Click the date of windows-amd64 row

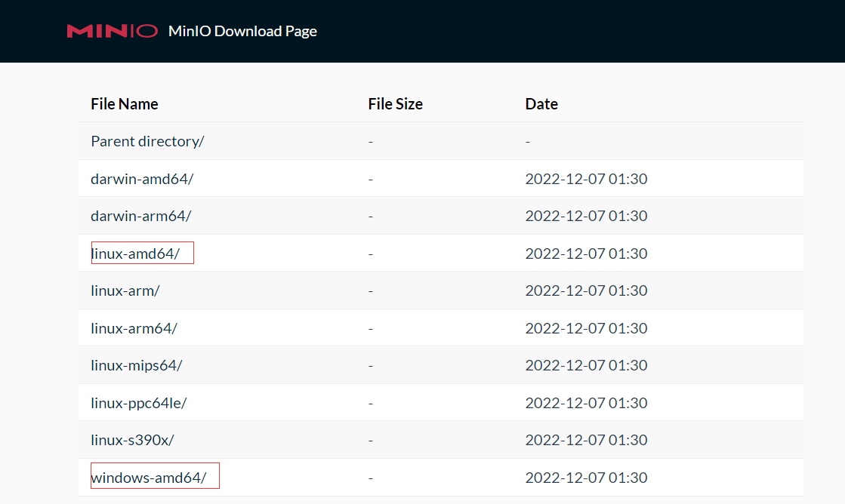[586, 478]
